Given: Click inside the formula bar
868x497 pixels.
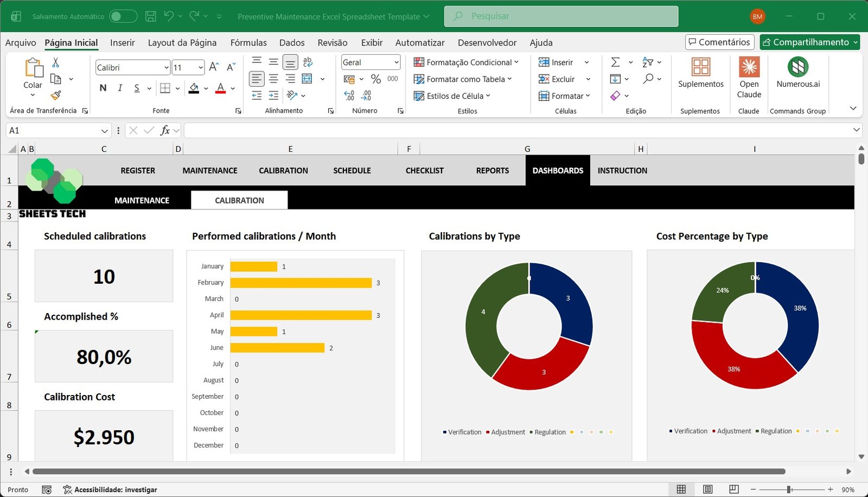Looking at the screenshot, I should click(x=380, y=130).
